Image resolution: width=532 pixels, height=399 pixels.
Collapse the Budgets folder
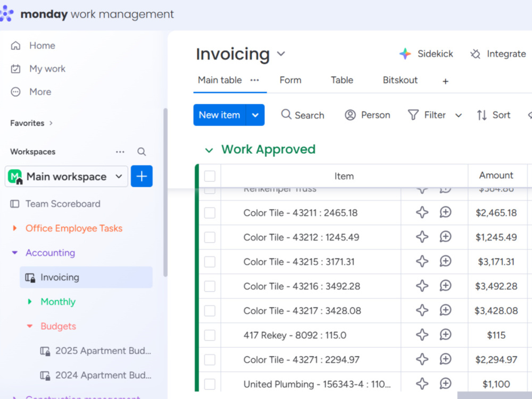[x=29, y=326]
